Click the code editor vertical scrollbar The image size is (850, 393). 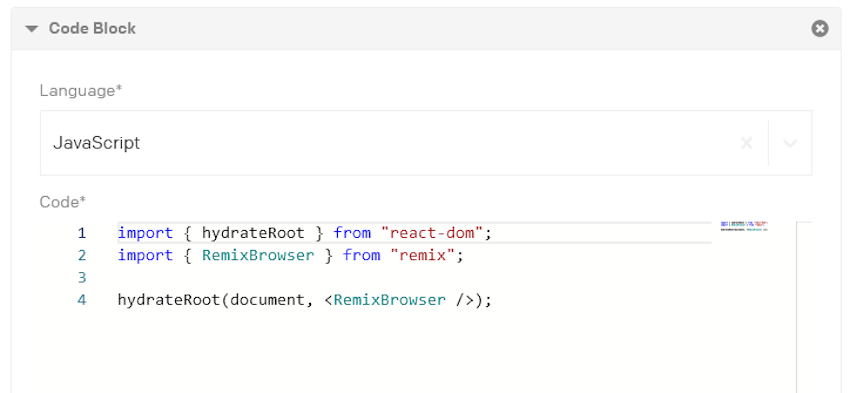[804, 307]
